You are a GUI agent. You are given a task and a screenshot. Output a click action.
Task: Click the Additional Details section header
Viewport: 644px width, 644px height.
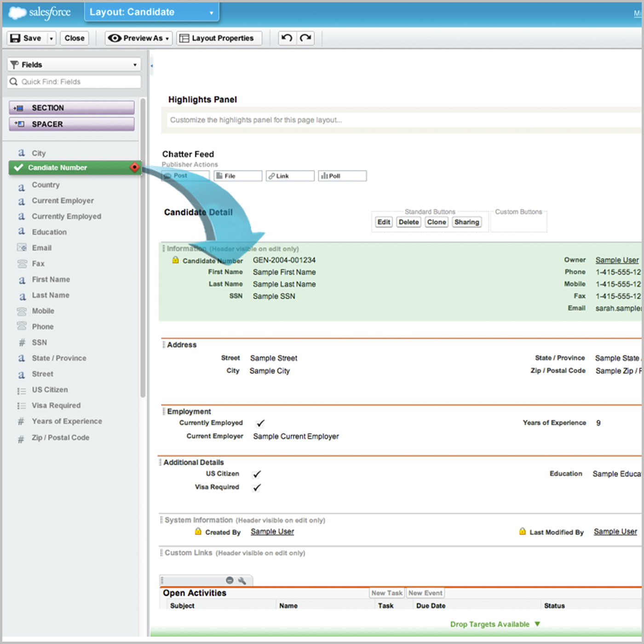point(194,462)
